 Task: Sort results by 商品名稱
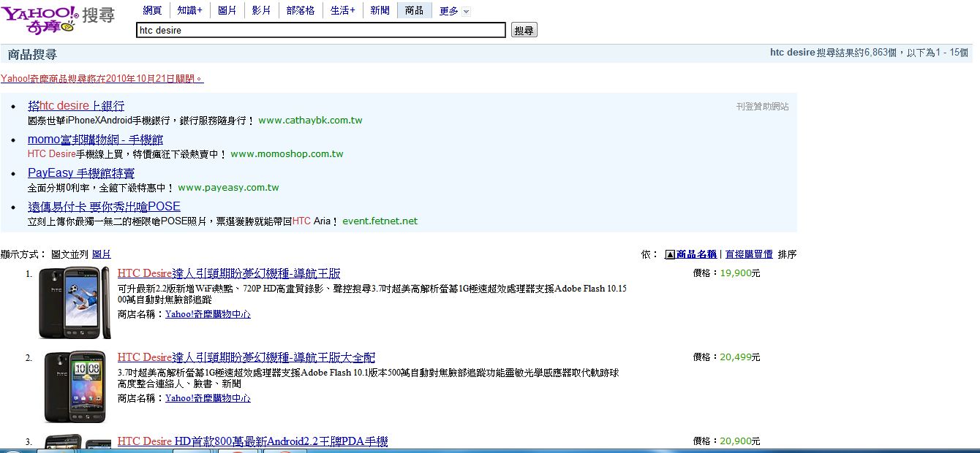coord(697,254)
